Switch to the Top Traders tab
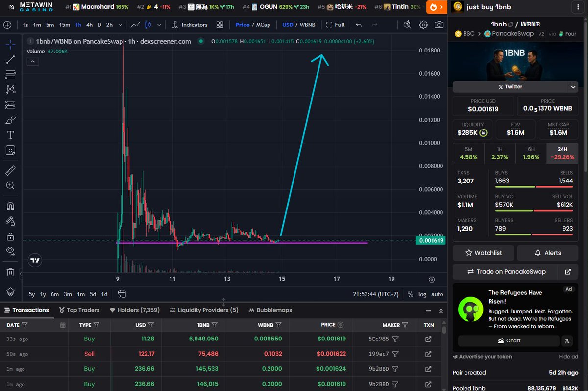This screenshot has height=391, width=588. (79, 310)
